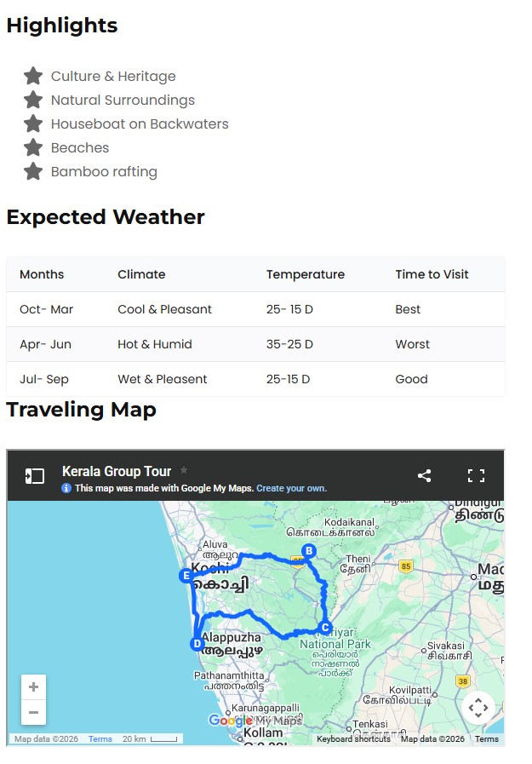Click the Temperature column header
Image resolution: width=532 pixels, height=764 pixels.
click(x=305, y=274)
